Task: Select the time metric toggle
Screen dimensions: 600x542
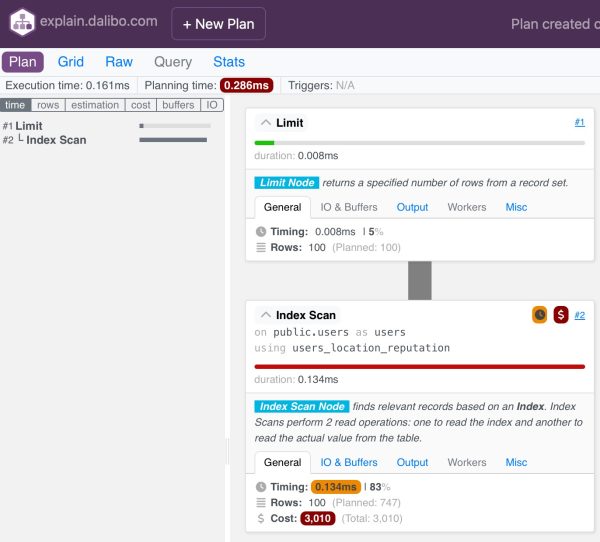Action: [16, 105]
